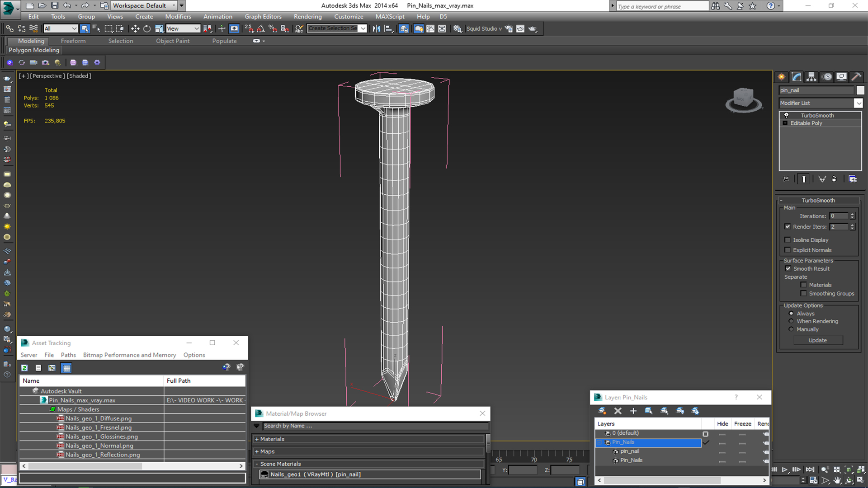The image size is (868, 488).
Task: Toggle Smooth Result checkbox in TurboSmooth
Action: point(789,268)
